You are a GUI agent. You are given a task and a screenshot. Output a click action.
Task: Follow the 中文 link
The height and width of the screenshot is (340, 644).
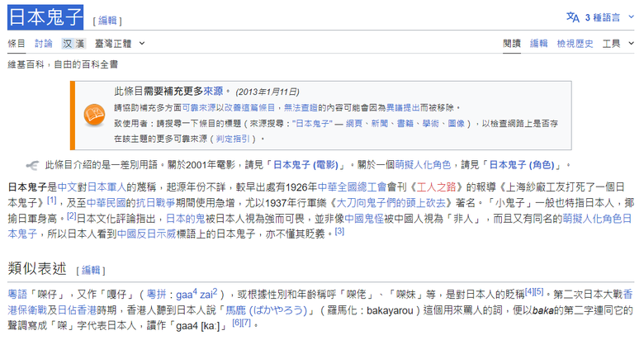coord(68,187)
